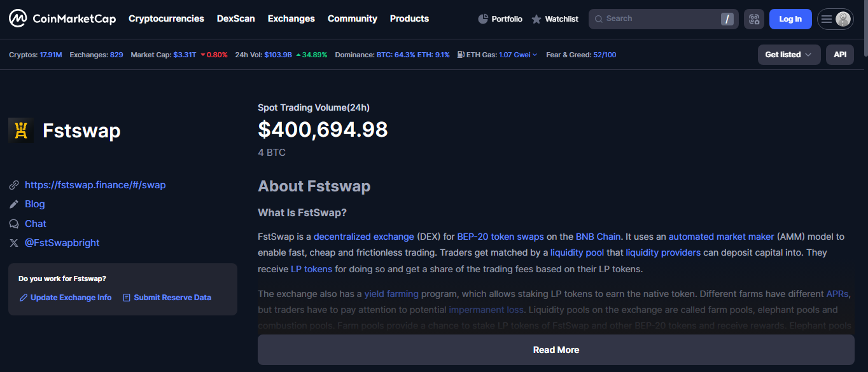
Task: Expand the ETH Gas Gwei dropdown
Action: 518,55
